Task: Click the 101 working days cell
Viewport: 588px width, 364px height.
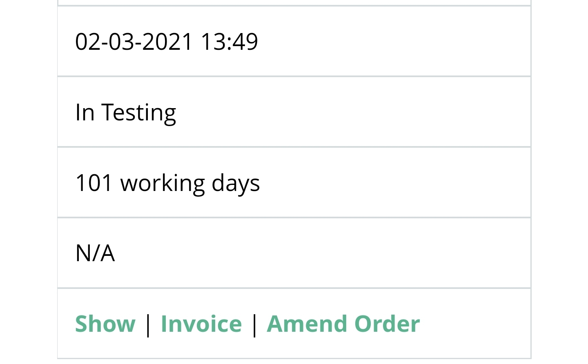Action: point(294,182)
